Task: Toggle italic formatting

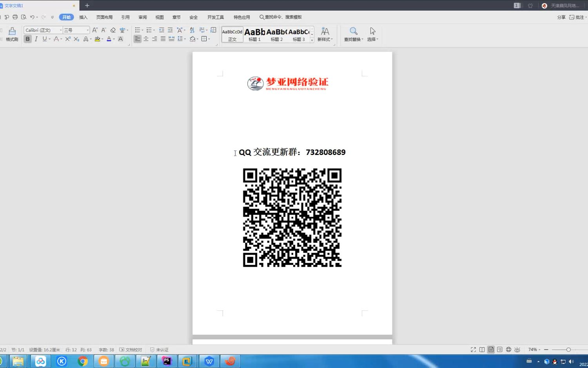Action: tap(36, 39)
